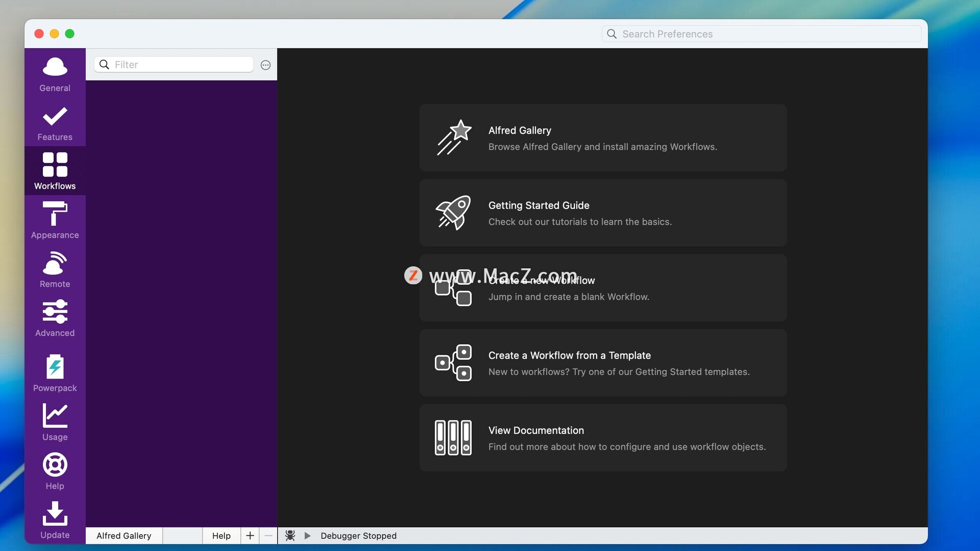Click the debugger bug icon

[x=290, y=535]
